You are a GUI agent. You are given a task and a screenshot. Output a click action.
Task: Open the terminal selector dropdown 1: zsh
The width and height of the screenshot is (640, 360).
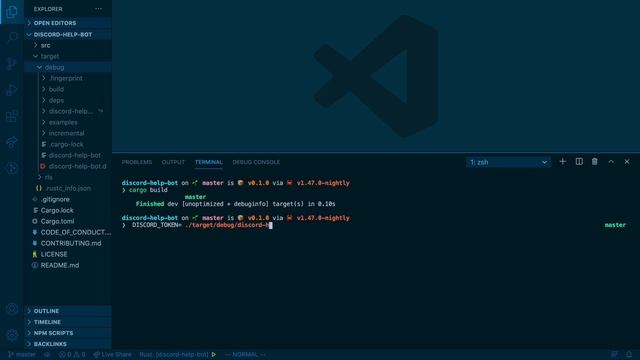[508, 162]
